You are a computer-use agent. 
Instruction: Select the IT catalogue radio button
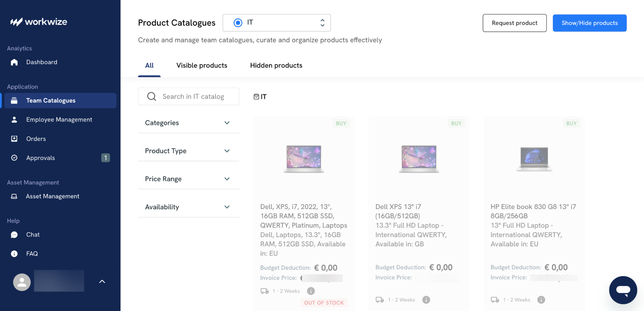238,23
